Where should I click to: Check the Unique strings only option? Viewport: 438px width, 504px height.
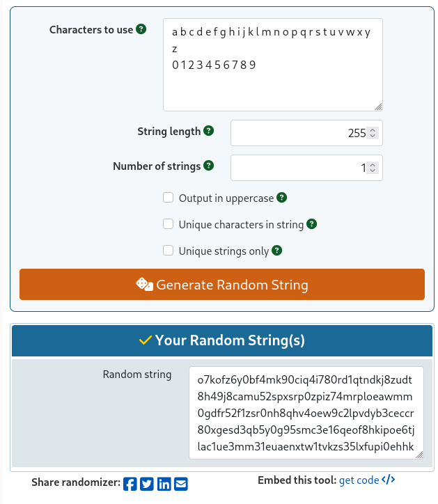[x=168, y=251]
